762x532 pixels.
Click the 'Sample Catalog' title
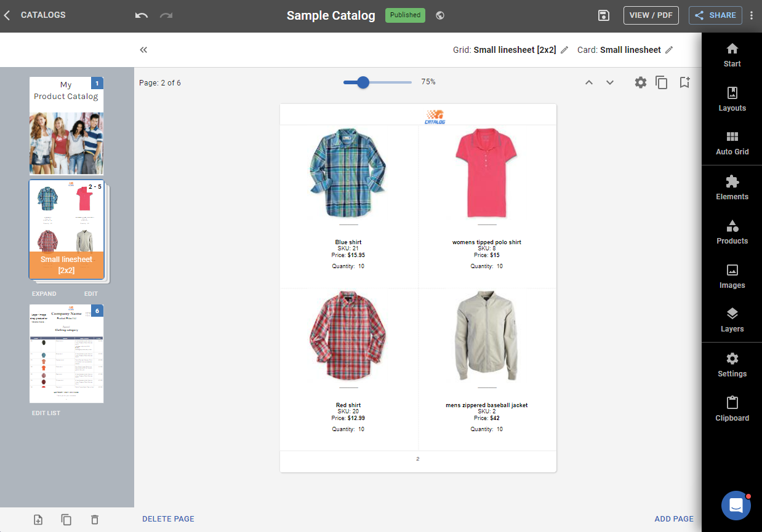(x=331, y=15)
